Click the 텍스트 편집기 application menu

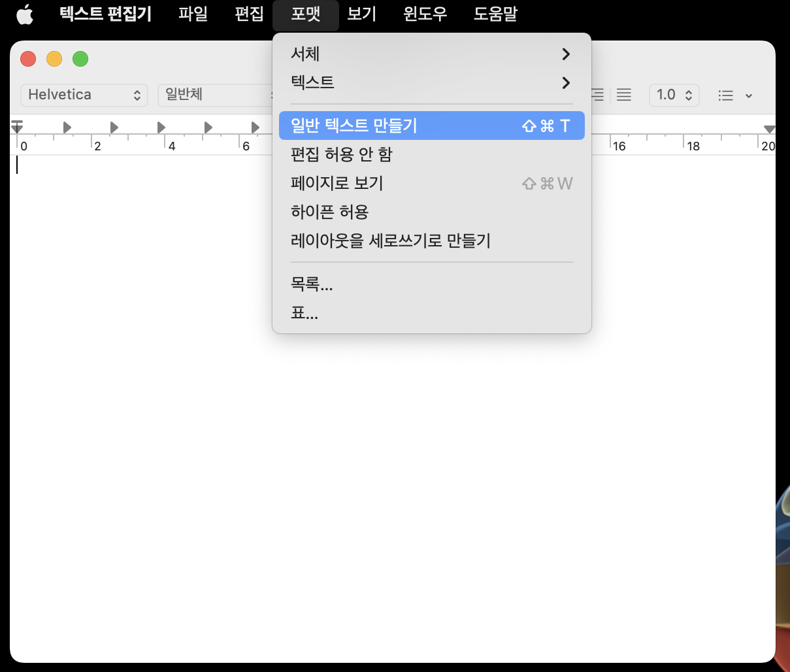[105, 14]
